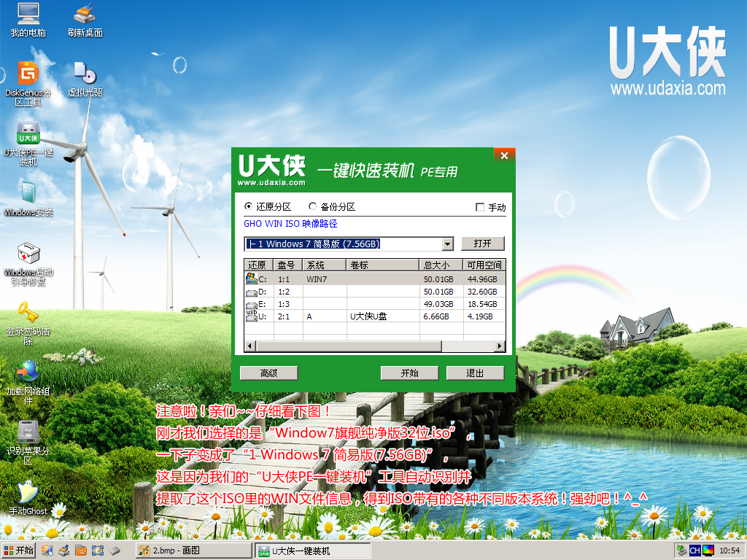Sort by the 盘号 column header

tap(287, 265)
